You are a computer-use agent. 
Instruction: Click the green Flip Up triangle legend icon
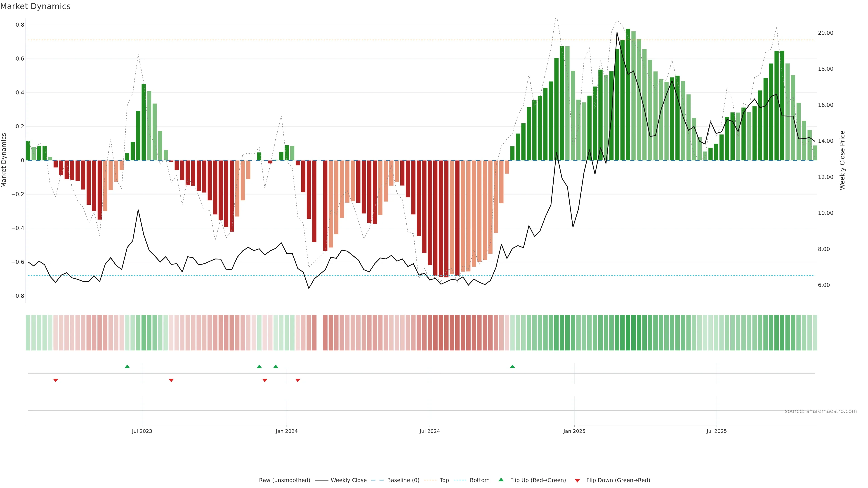tap(501, 480)
